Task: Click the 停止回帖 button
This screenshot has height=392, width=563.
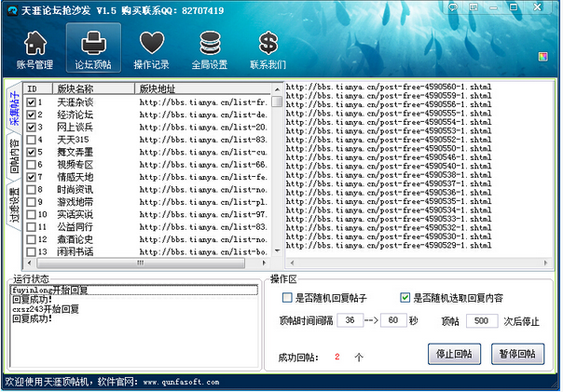Action: click(454, 354)
